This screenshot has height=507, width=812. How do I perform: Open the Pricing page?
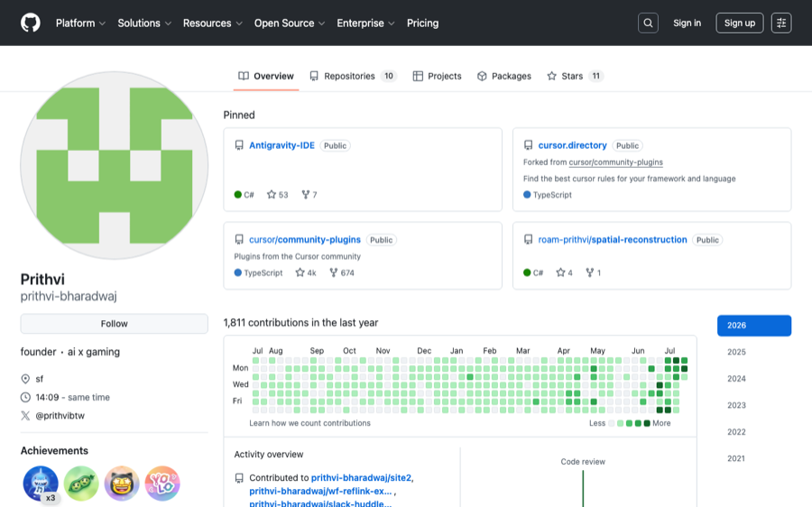[x=422, y=23]
